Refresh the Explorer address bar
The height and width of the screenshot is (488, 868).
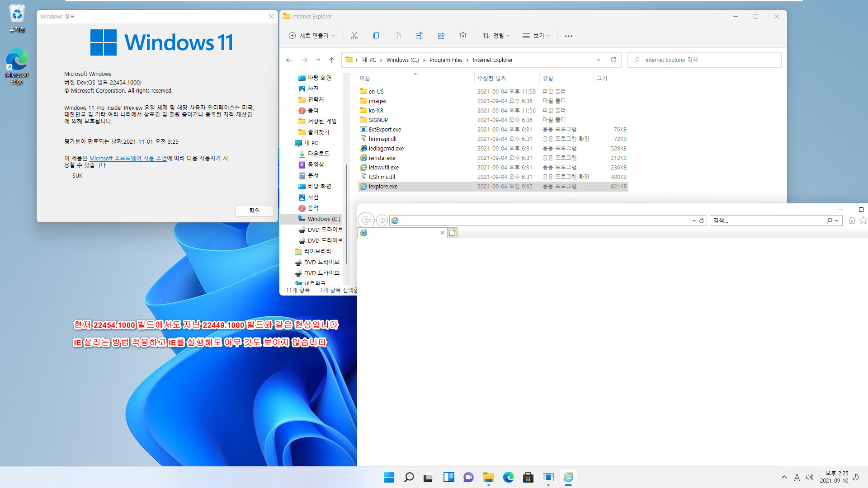pyautogui.click(x=613, y=60)
